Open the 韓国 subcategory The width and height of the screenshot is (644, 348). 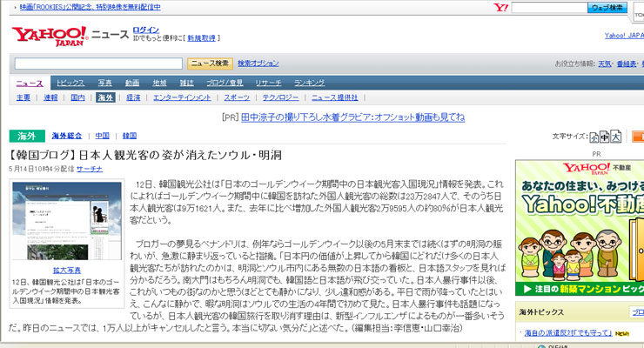tap(130, 136)
